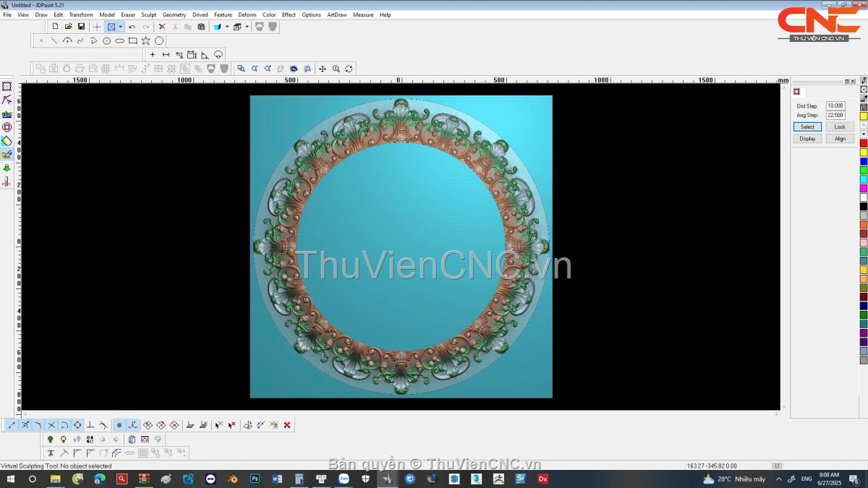Image resolution: width=868 pixels, height=488 pixels.
Task: Click the Ang Step input field
Action: [x=835, y=115]
